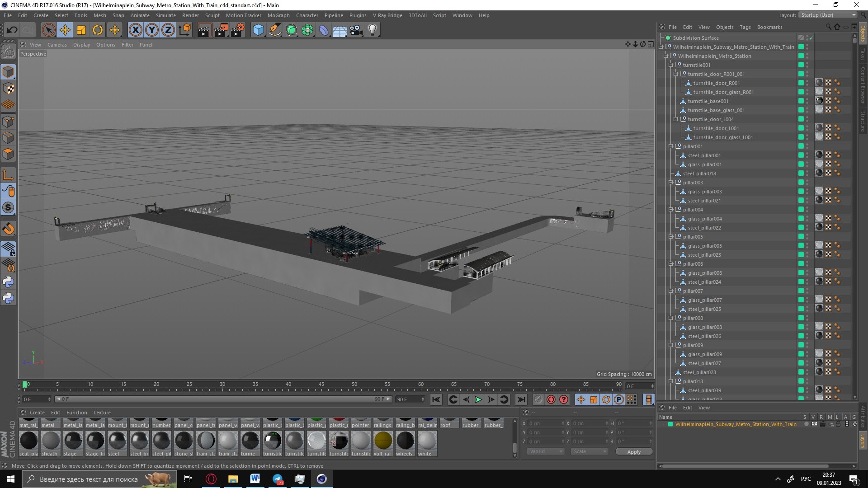Viewport: 868px width, 488px height.
Task: Click the Undo arrow icon
Action: tap(12, 30)
